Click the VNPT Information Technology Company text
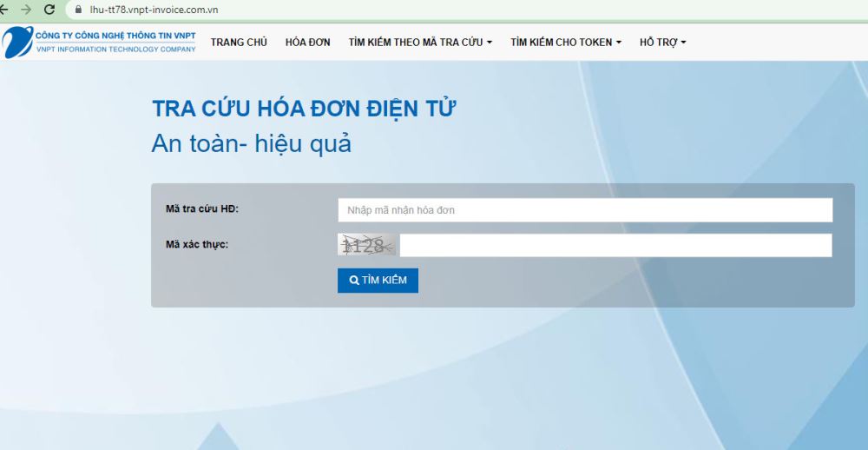Screen dimensions: 868x450 pyautogui.click(x=115, y=50)
